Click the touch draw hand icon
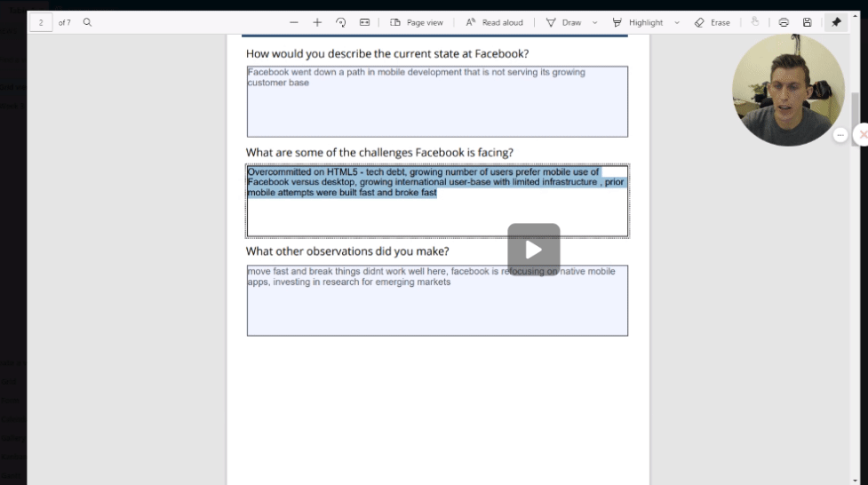 point(755,22)
